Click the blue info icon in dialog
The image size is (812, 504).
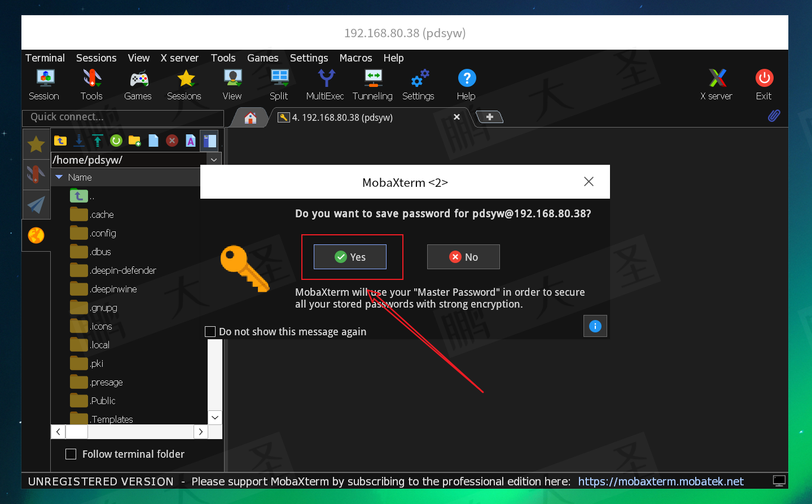pos(595,326)
